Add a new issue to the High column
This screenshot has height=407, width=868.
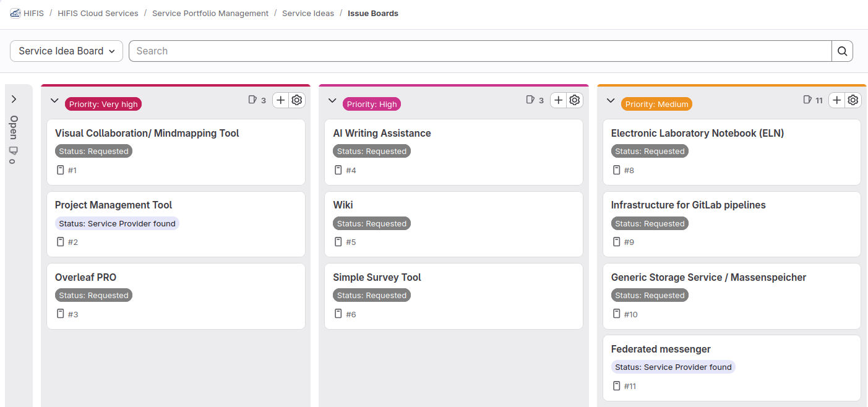pos(558,100)
